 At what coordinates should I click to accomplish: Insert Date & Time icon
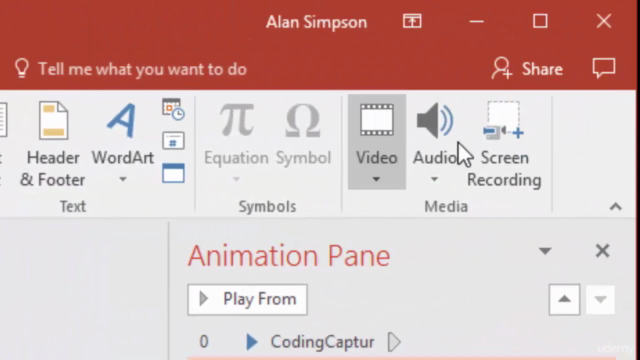[173, 109]
